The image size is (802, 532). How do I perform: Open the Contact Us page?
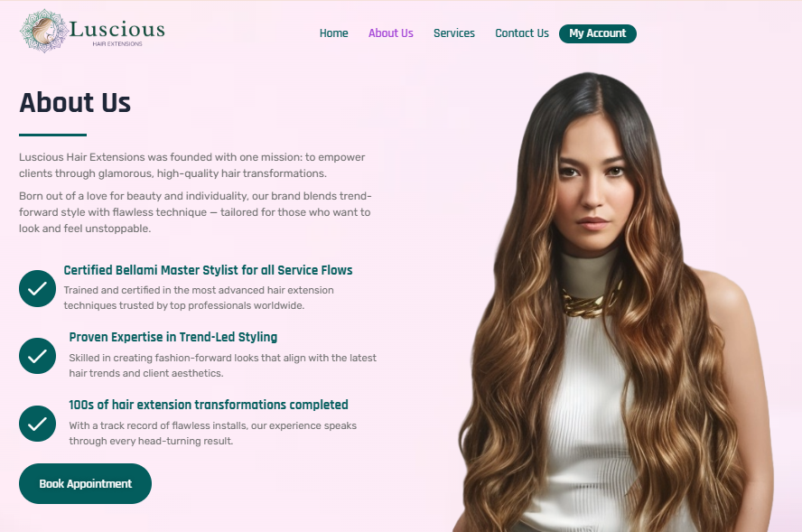[522, 33]
